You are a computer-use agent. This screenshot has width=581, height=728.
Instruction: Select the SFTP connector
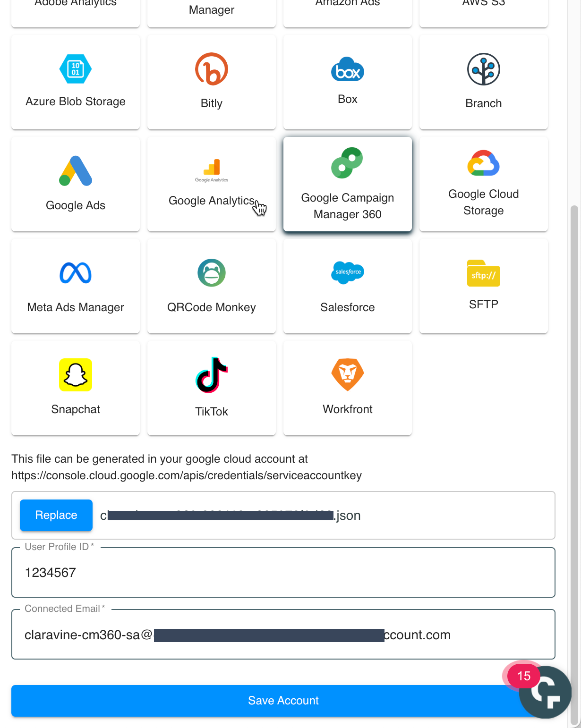[483, 286]
